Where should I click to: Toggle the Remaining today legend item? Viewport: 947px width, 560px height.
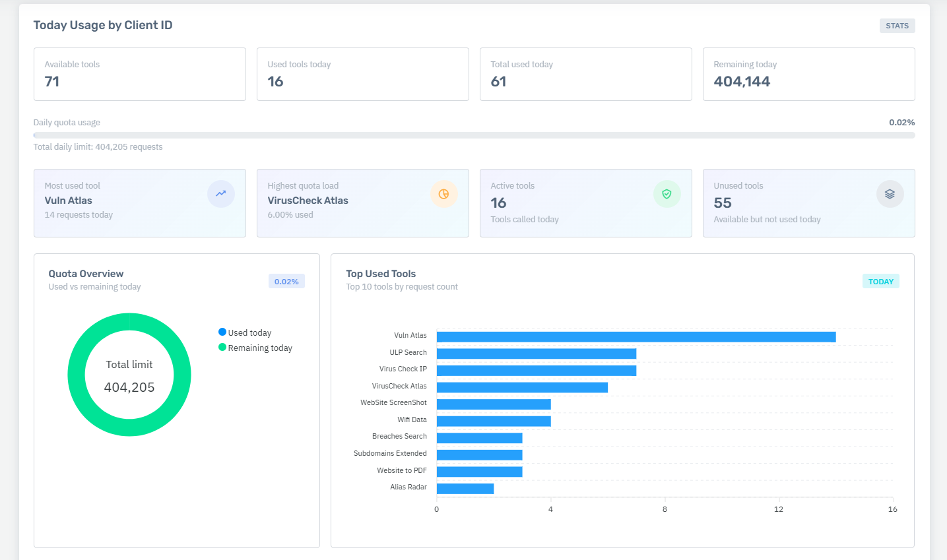pyautogui.click(x=255, y=348)
